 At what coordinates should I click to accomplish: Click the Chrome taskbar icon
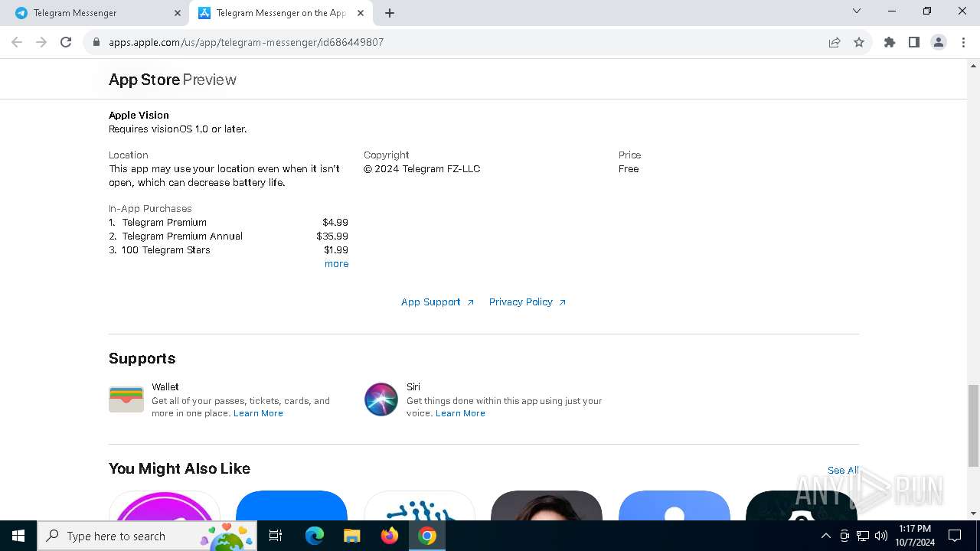point(427,536)
